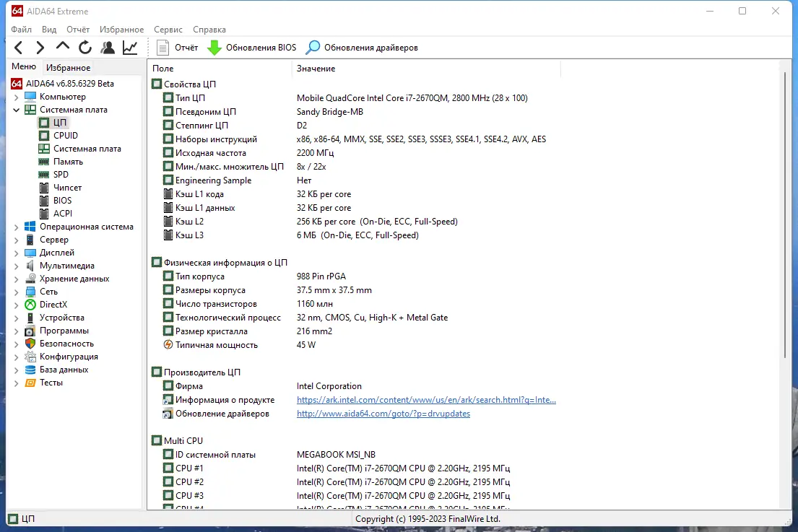Open the user icon in the toolbar
Viewport: 798px width, 532px height.
click(x=108, y=48)
